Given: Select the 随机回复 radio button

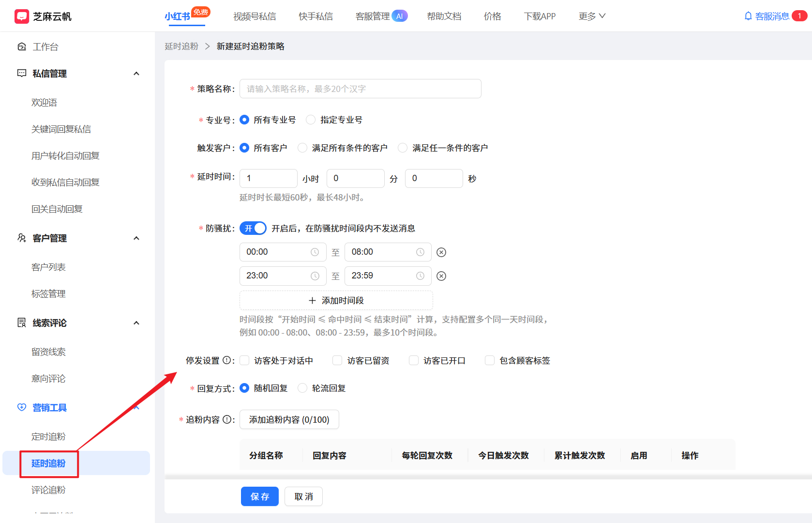Looking at the screenshot, I should pos(244,388).
